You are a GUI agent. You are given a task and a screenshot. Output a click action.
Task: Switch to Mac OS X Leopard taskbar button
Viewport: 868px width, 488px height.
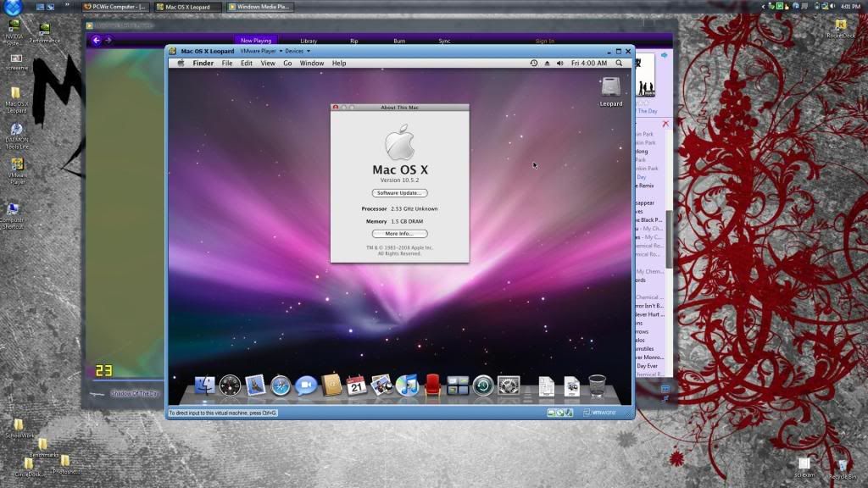pyautogui.click(x=187, y=7)
